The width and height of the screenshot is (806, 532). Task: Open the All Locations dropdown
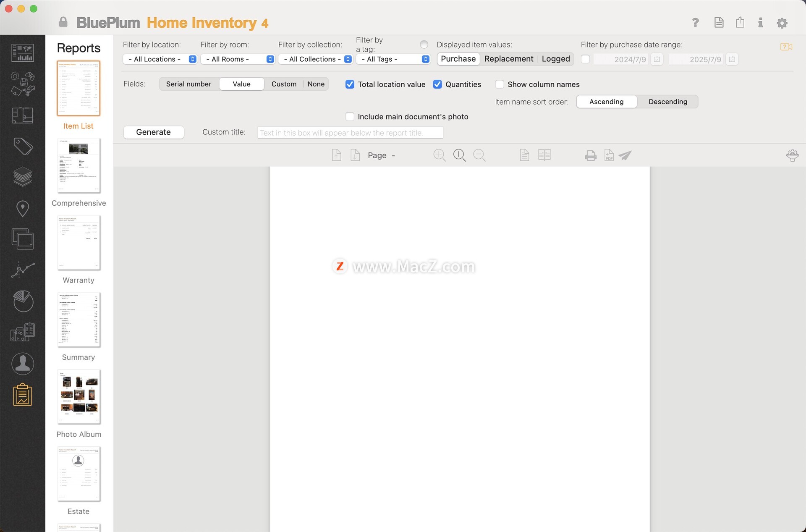[160, 59]
